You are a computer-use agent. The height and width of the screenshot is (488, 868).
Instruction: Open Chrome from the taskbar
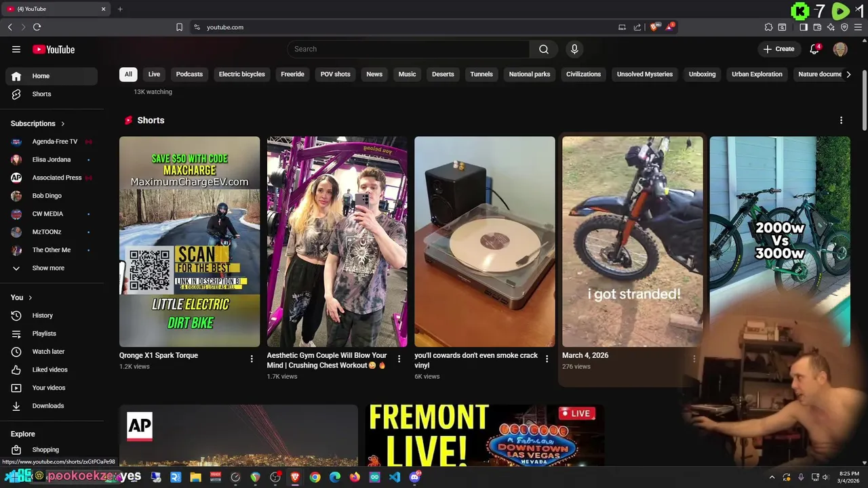coord(315,477)
